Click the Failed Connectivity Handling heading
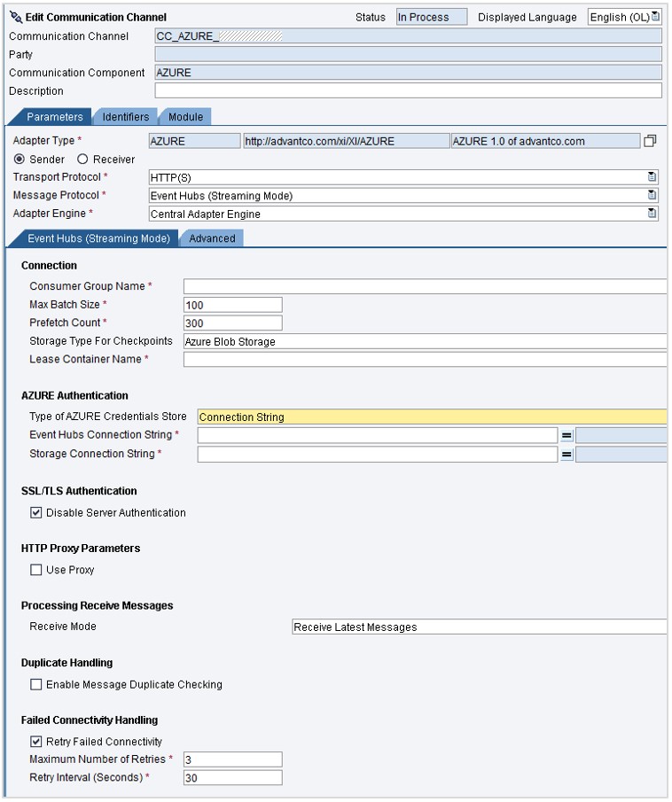 point(90,720)
